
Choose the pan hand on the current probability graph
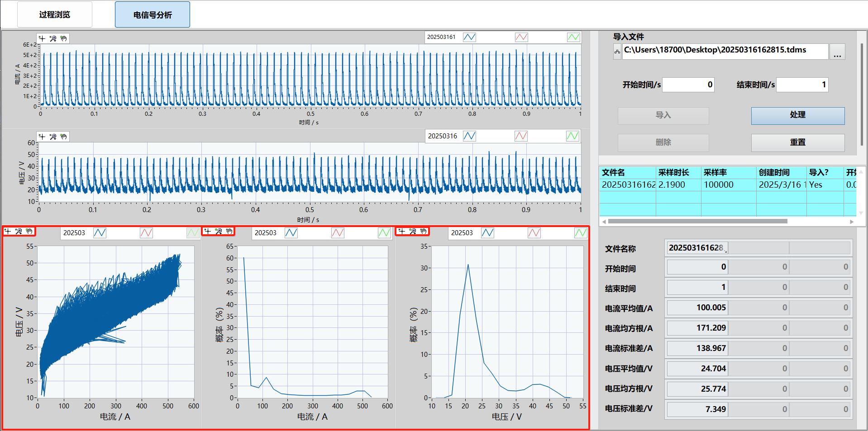229,231
